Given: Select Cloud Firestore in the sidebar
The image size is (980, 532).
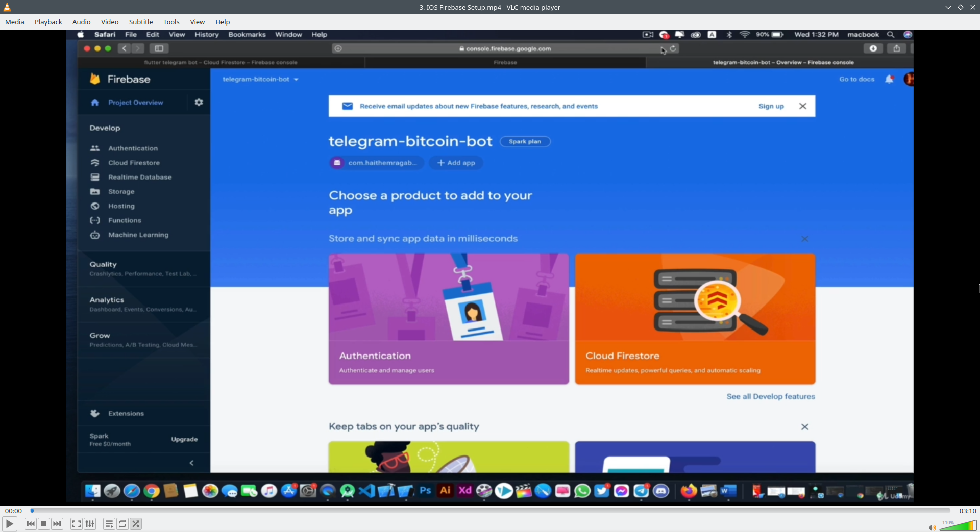Looking at the screenshot, I should pos(134,163).
